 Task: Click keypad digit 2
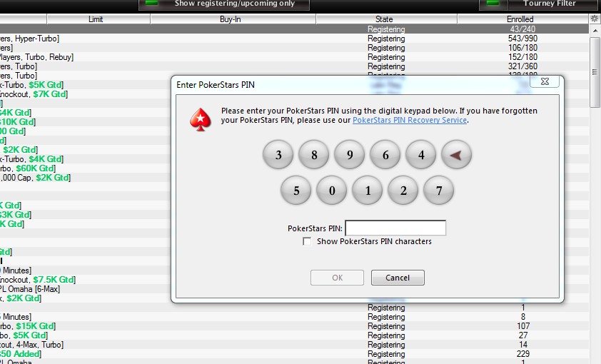point(403,191)
